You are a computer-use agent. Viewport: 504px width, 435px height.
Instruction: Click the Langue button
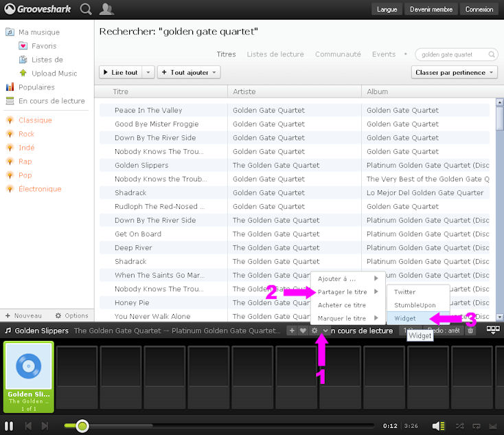pos(387,10)
